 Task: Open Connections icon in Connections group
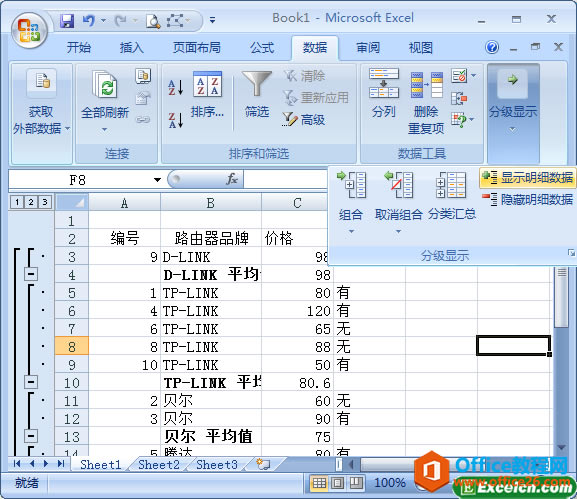143,75
